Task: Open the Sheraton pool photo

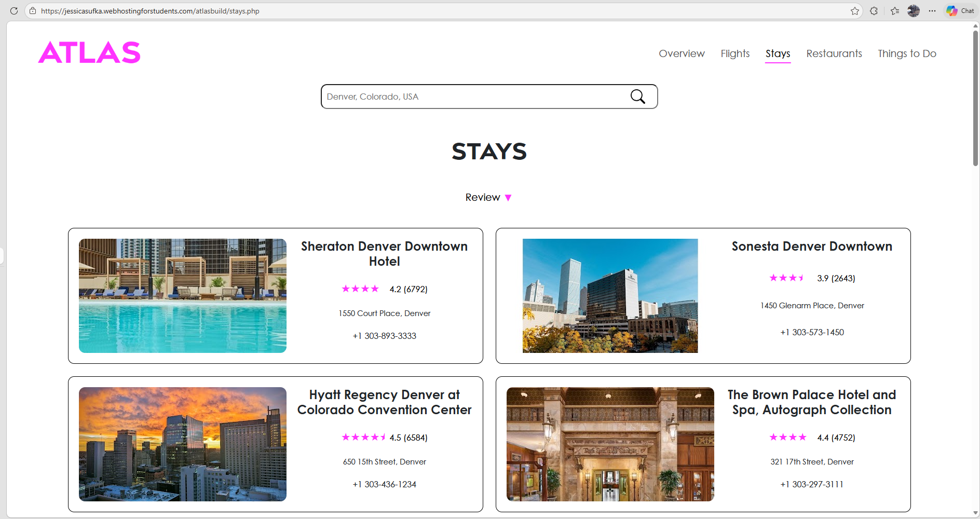Action: click(183, 296)
